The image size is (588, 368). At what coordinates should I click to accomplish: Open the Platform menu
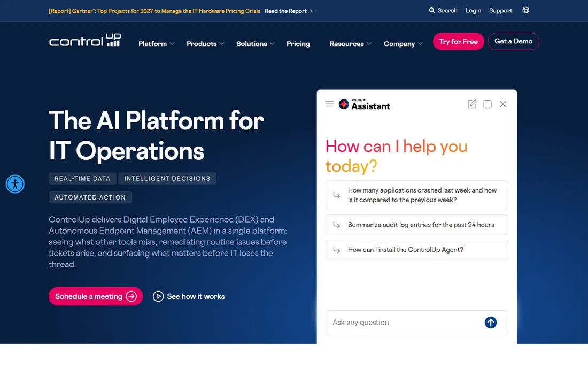click(153, 44)
